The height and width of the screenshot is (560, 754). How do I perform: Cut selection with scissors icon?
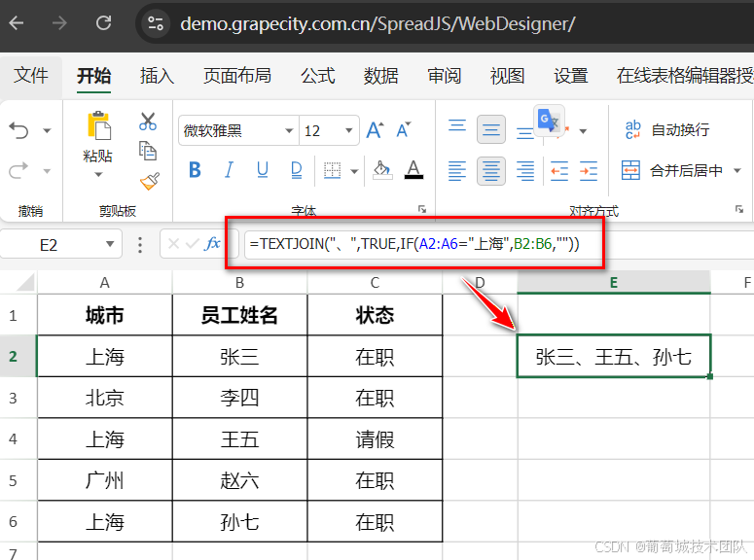pos(148,122)
